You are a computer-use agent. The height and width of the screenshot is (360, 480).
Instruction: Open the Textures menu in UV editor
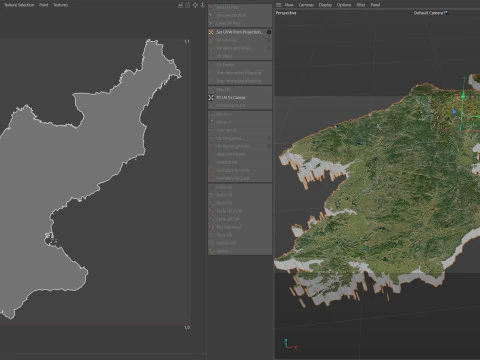click(x=61, y=5)
